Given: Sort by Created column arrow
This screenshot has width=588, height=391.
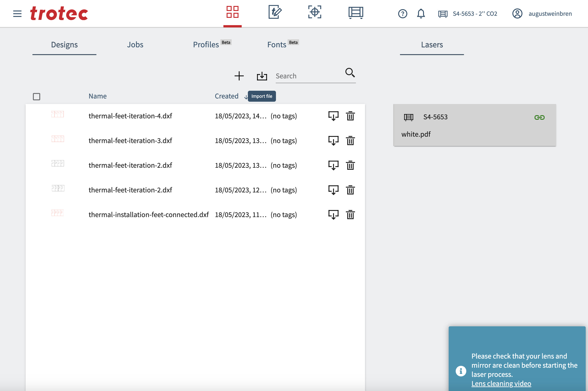Looking at the screenshot, I should click(246, 97).
